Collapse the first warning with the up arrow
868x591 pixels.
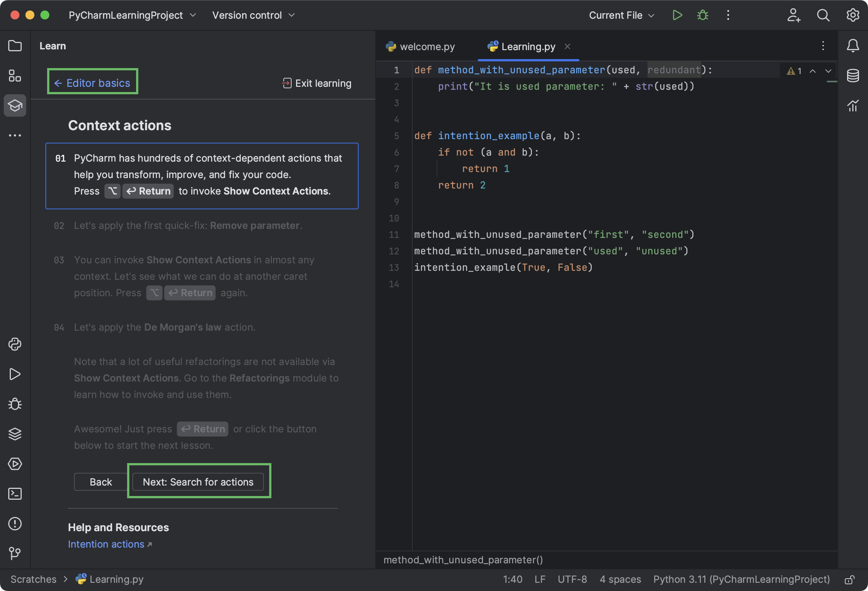click(x=812, y=71)
